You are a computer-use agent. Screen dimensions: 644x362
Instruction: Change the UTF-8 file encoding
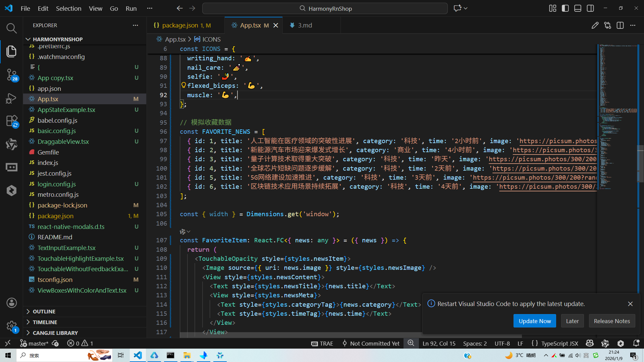click(502, 343)
